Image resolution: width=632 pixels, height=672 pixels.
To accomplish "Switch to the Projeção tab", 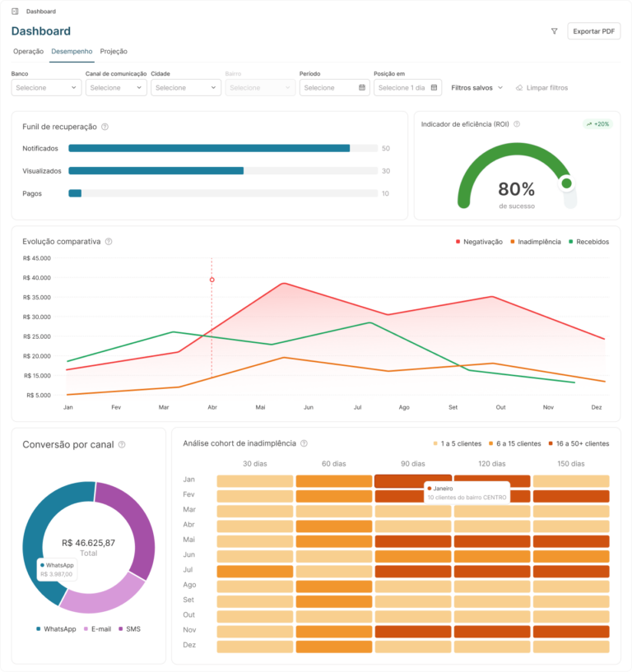I will [114, 52].
